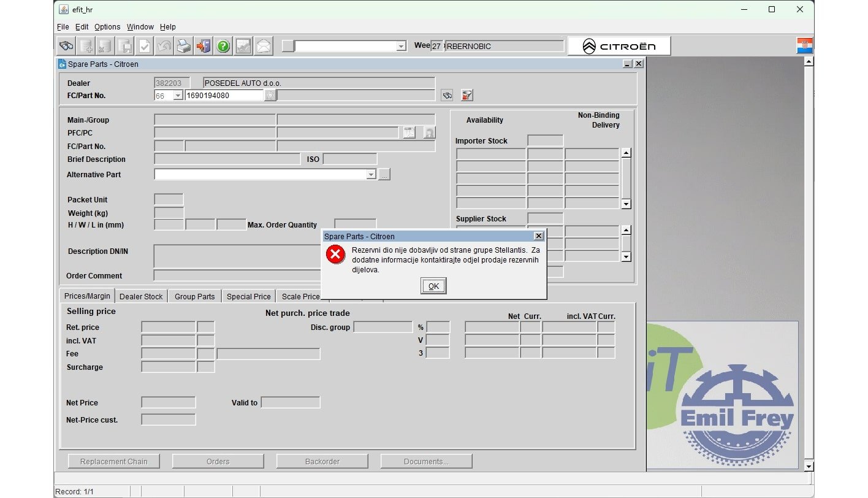Viewport: 868px width, 498px height.
Task: Click the Citroën brand logo button
Action: point(619,46)
